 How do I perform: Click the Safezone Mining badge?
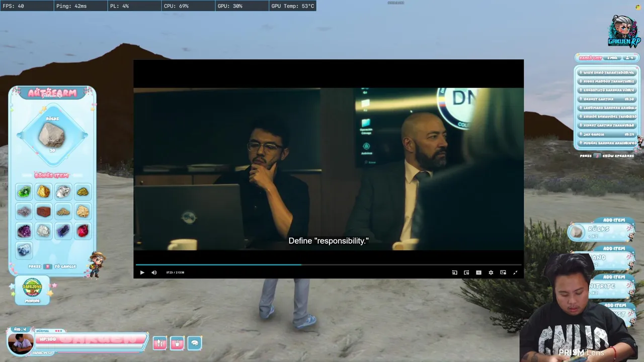(32, 290)
